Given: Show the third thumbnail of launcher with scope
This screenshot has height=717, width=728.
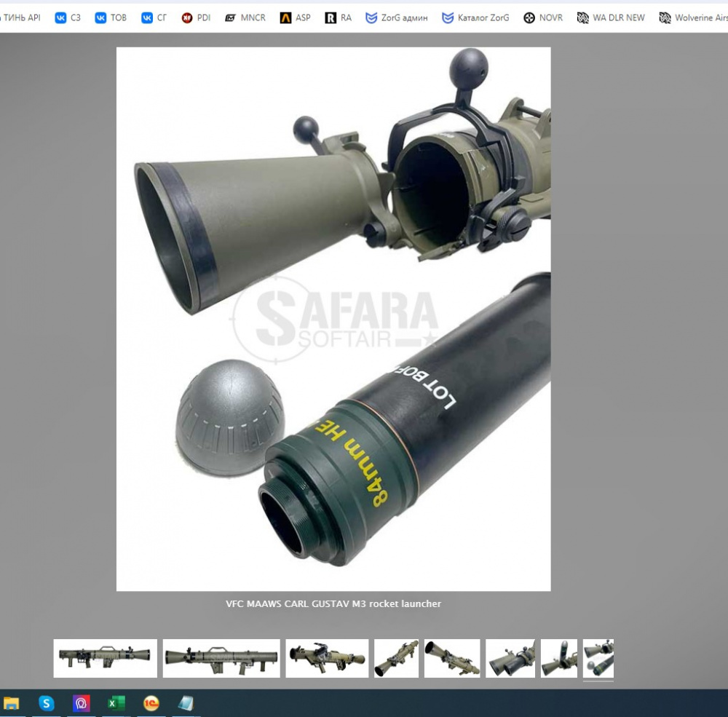Looking at the screenshot, I should 327,658.
